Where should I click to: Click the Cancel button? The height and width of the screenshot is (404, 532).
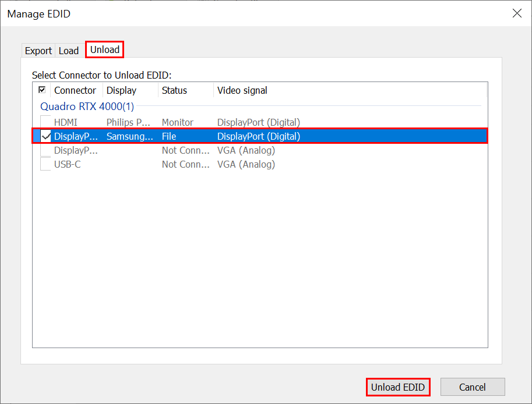tap(472, 387)
